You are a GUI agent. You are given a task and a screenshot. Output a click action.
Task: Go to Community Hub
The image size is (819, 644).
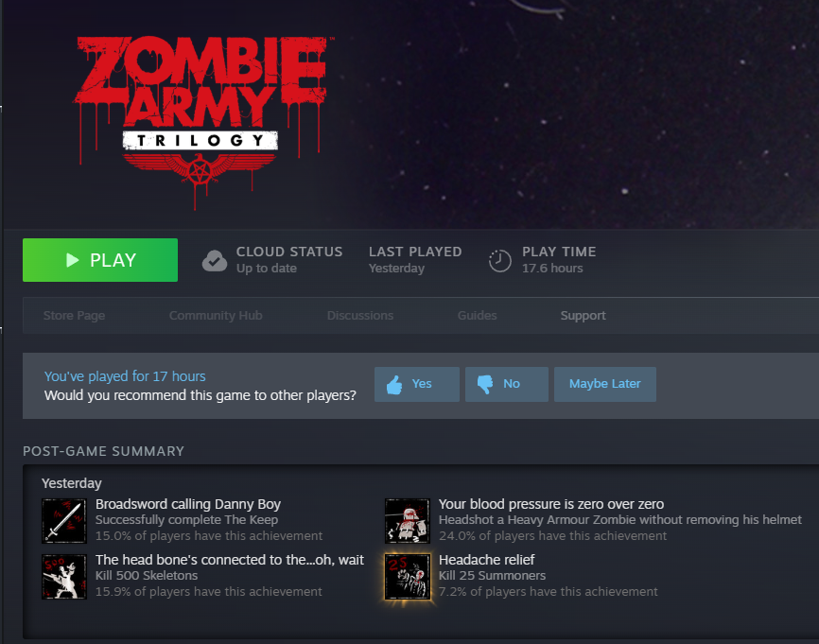216,316
